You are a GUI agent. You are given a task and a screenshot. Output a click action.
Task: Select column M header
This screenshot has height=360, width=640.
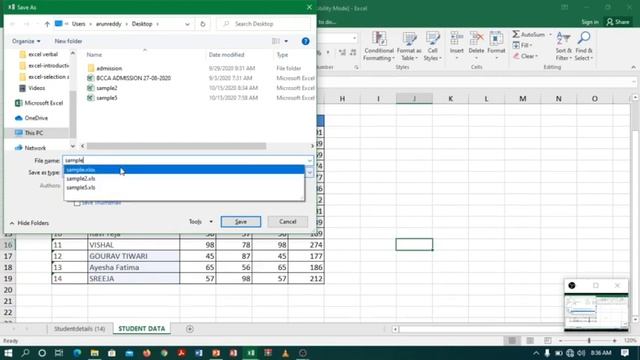[522, 98]
